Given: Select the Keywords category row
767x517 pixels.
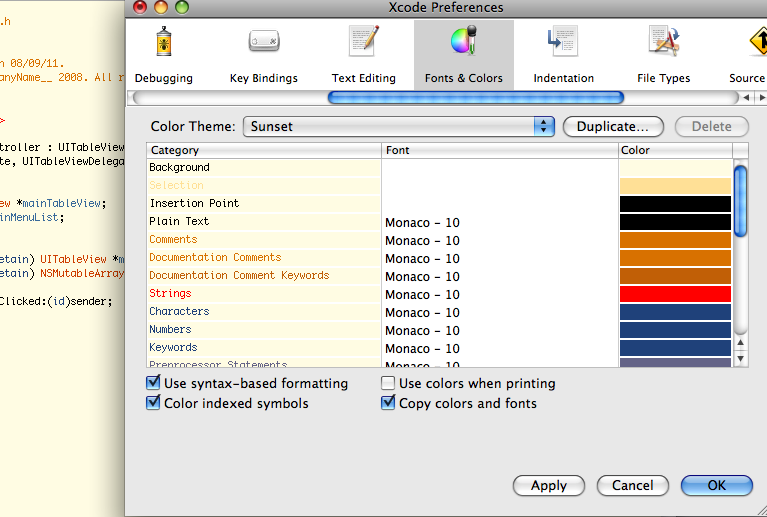Looking at the screenshot, I should point(264,348).
